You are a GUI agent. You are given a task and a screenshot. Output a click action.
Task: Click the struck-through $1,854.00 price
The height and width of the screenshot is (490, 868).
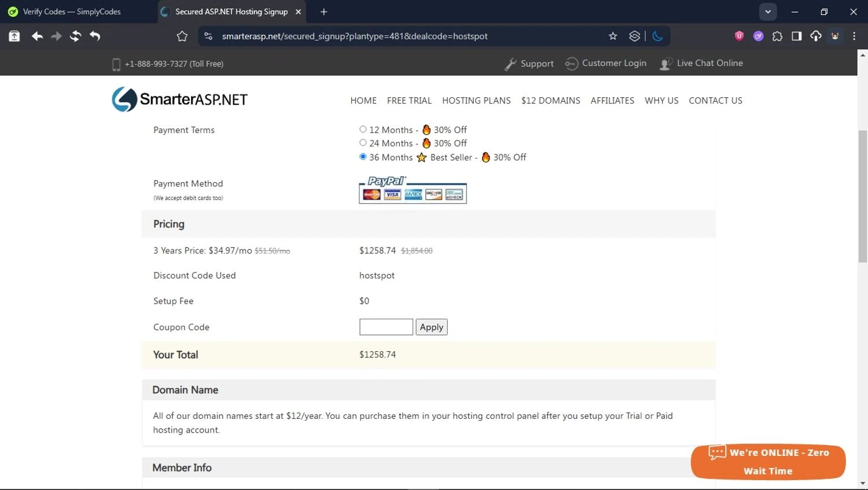pyautogui.click(x=417, y=251)
